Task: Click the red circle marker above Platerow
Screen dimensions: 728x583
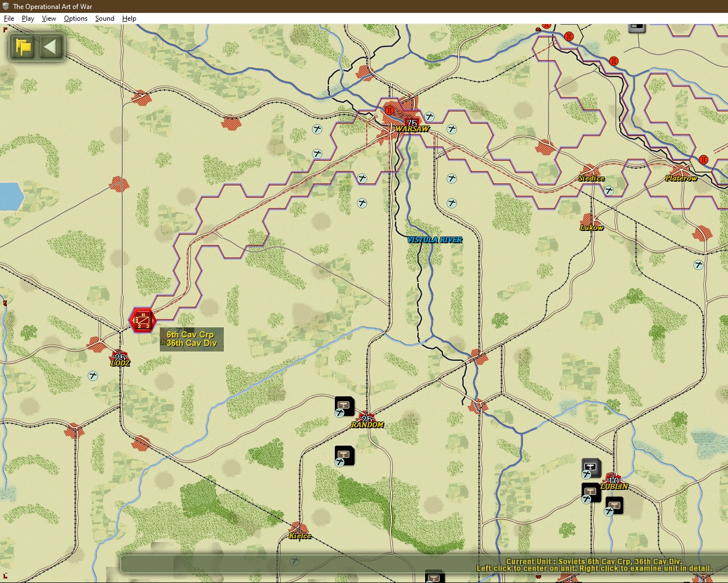Action: 703,160
